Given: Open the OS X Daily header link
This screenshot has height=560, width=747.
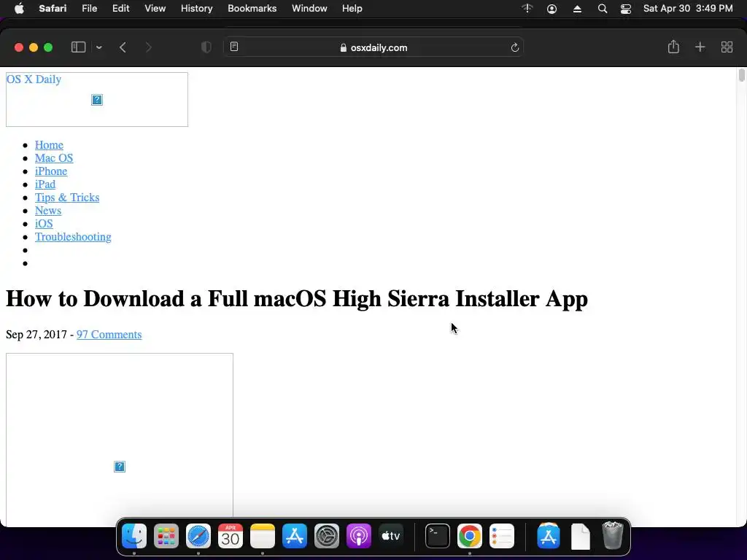Looking at the screenshot, I should click(x=34, y=79).
